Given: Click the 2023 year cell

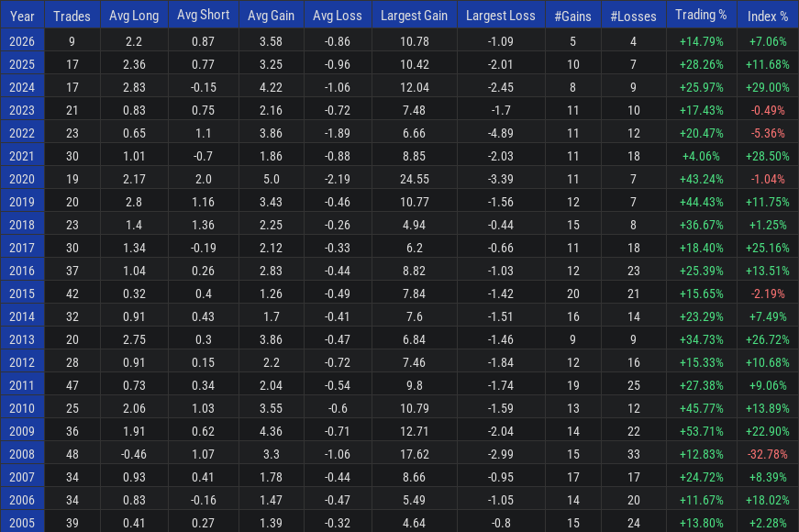Looking at the screenshot, I should coord(22,110).
